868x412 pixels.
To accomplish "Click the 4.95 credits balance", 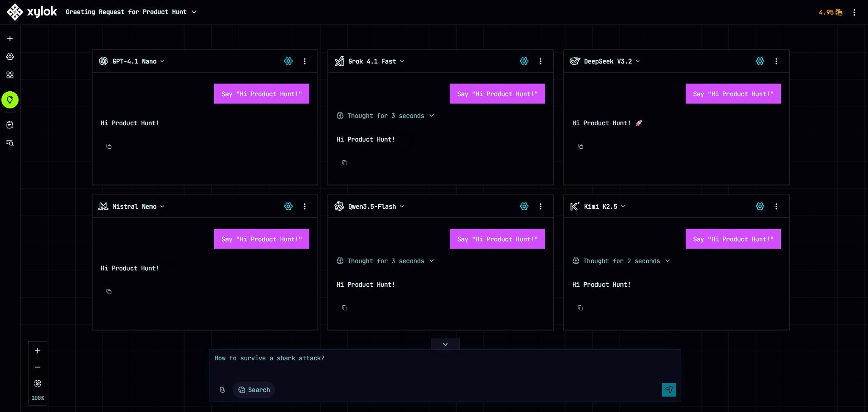I will pos(830,12).
